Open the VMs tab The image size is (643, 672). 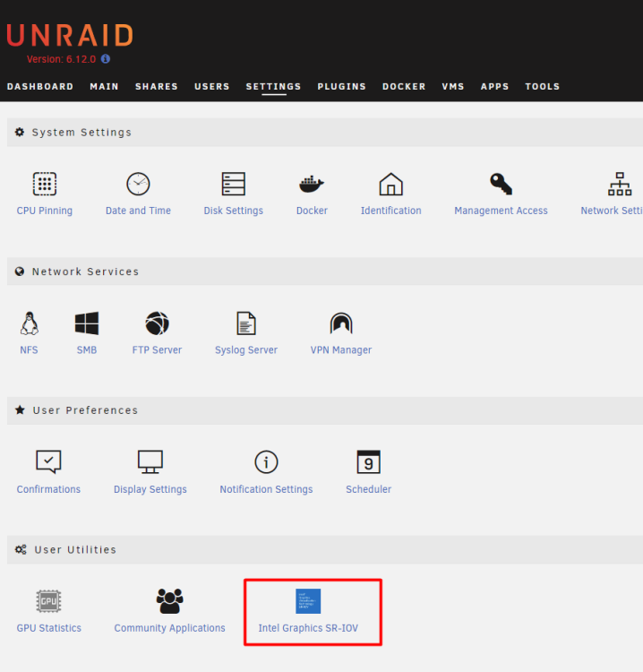[453, 87]
